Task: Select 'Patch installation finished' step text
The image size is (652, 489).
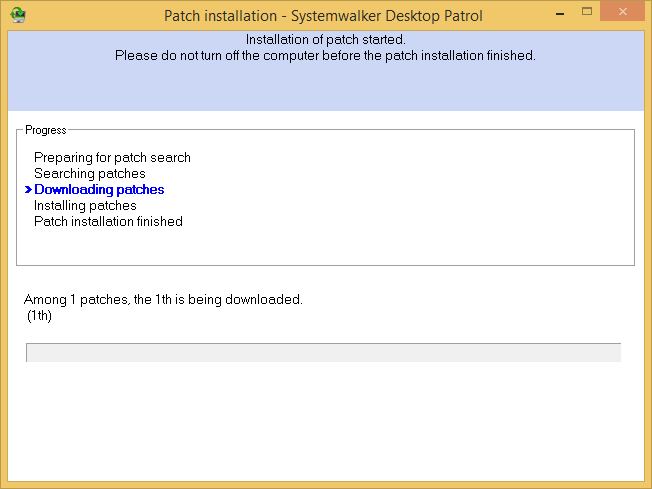Action: click(x=108, y=221)
